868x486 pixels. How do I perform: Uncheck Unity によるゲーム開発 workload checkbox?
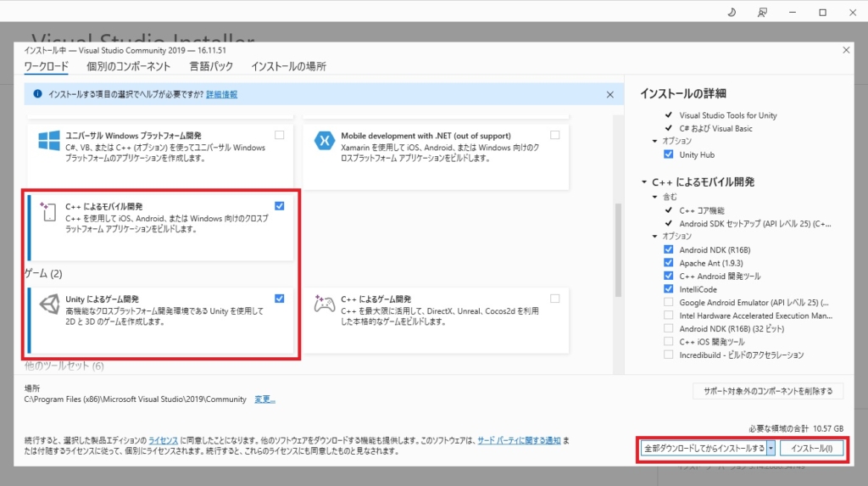tap(280, 299)
